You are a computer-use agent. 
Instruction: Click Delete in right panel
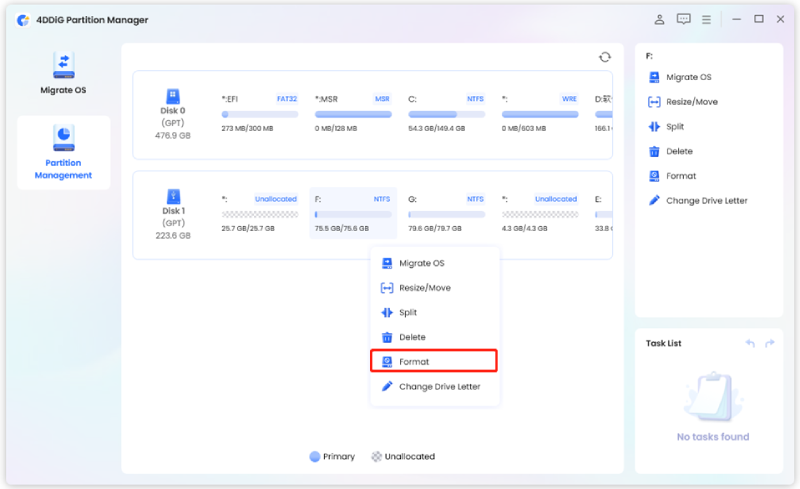click(679, 151)
